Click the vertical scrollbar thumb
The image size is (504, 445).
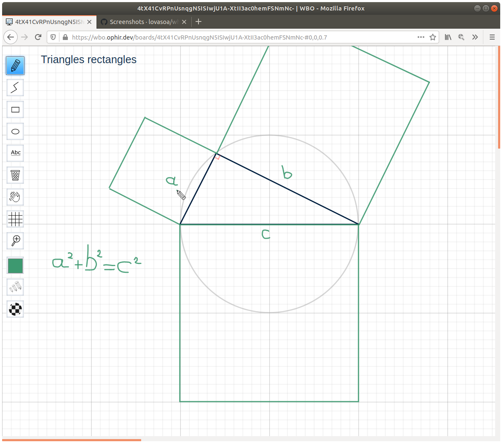[499, 97]
